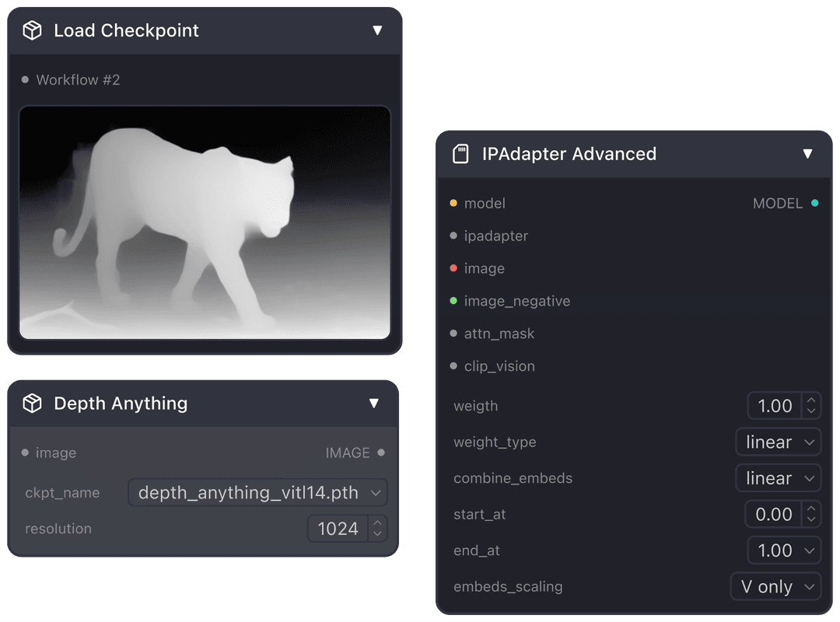Click the depth map preview image
840x622 pixels.
[205, 222]
